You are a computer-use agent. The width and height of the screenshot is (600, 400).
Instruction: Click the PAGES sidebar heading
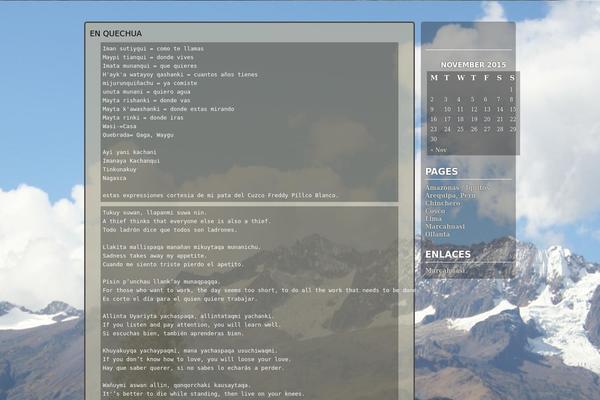(x=441, y=171)
